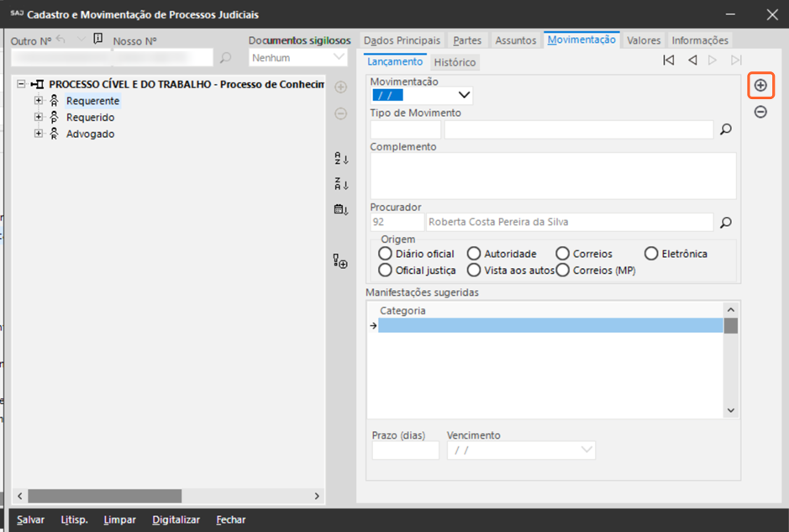Choose Eletrônica as origin
Image resolution: width=789 pixels, height=532 pixels.
click(x=651, y=254)
